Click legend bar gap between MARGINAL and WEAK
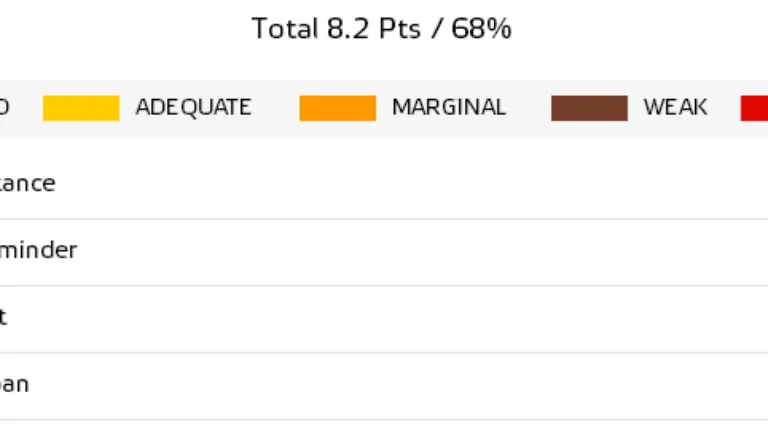This screenshot has width=768, height=430. [x=529, y=108]
